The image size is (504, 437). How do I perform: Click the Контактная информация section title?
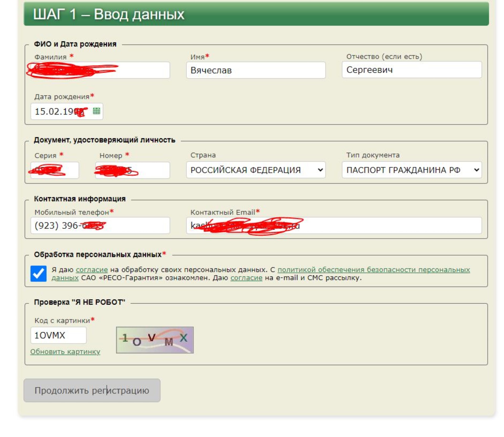pos(80,199)
